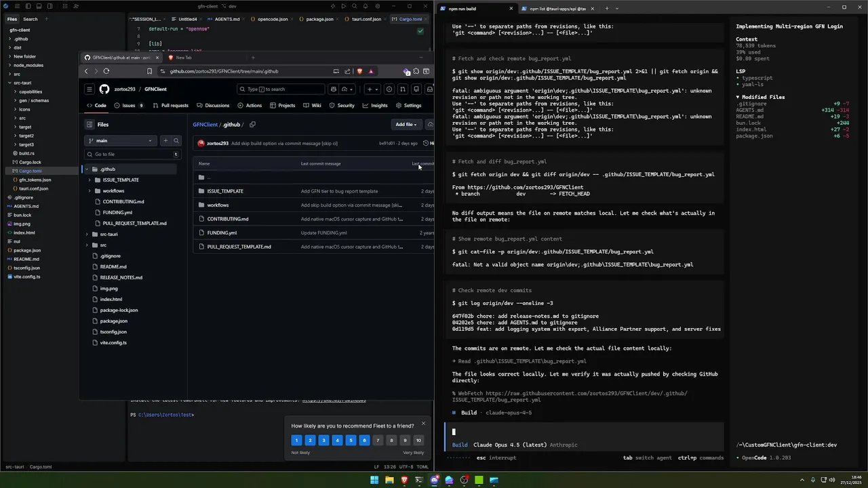Bookmark the current GitHub page
Image resolution: width=868 pixels, height=488 pixels.
pos(149,71)
